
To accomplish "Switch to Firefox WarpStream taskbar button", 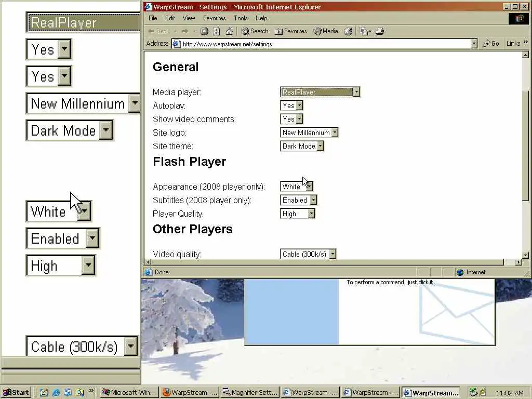I will 190,393.
